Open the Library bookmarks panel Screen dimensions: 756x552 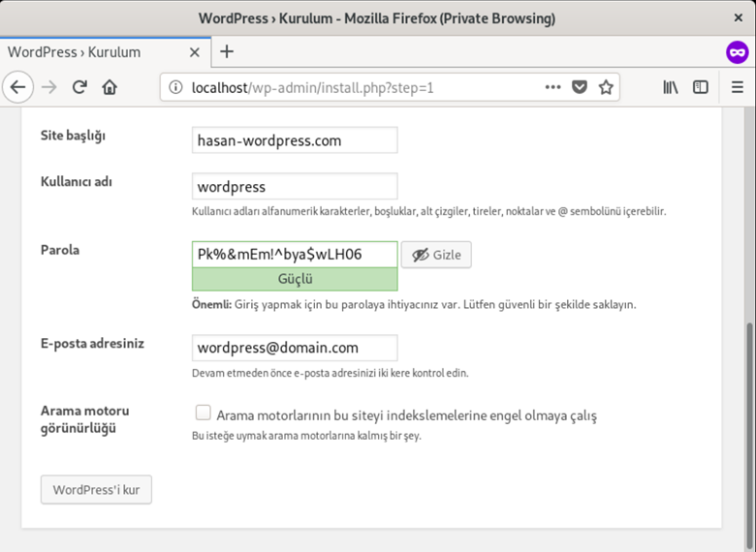(x=670, y=87)
